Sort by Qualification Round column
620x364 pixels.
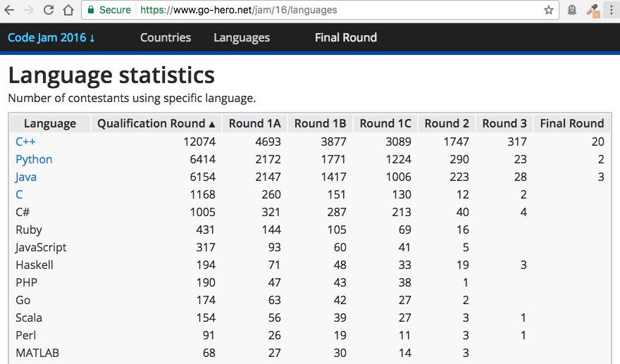pos(156,123)
